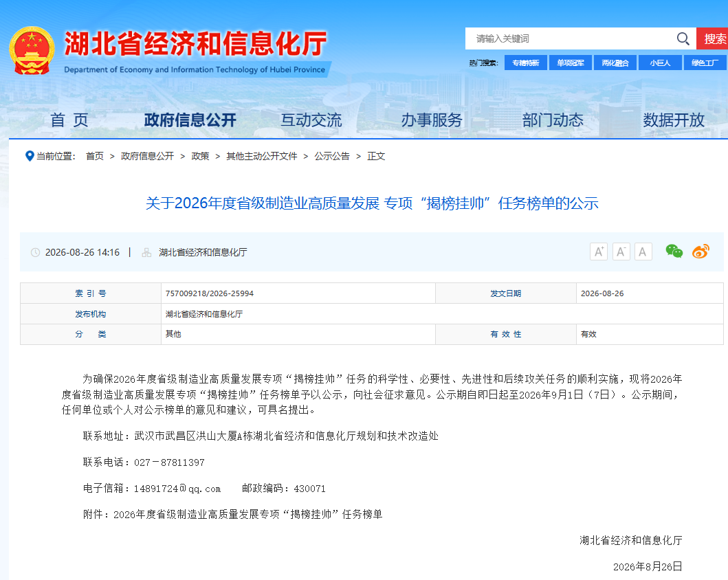This screenshot has height=580, width=728.
Task: Reset font size with plain A icon
Action: (x=643, y=252)
